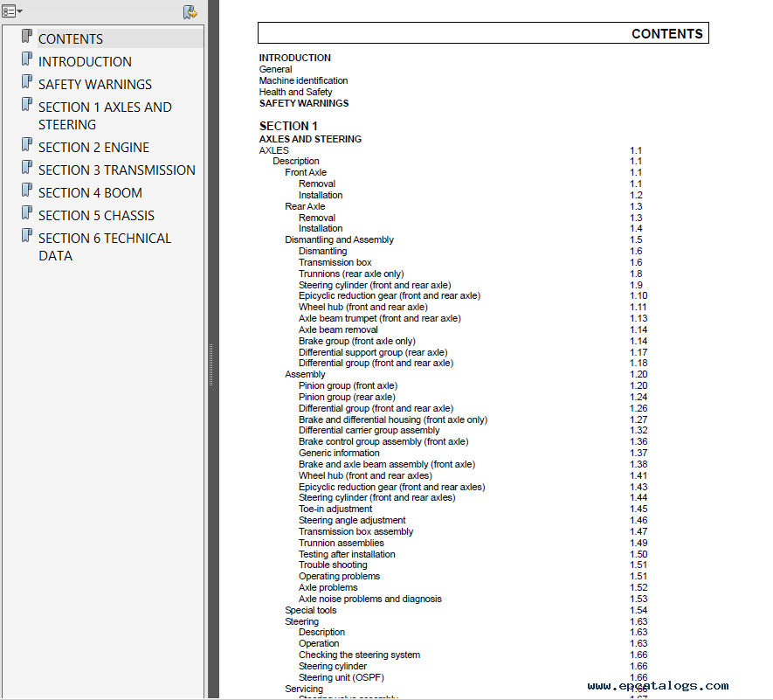Click the INTRODUCTION heading in the contents page
Image resolution: width=773 pixels, height=700 pixels.
pyautogui.click(x=295, y=58)
